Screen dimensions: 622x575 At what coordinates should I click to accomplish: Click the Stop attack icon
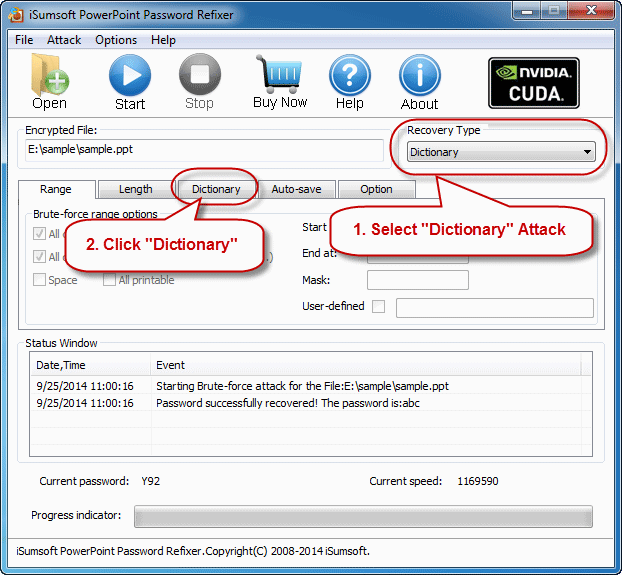pos(200,75)
